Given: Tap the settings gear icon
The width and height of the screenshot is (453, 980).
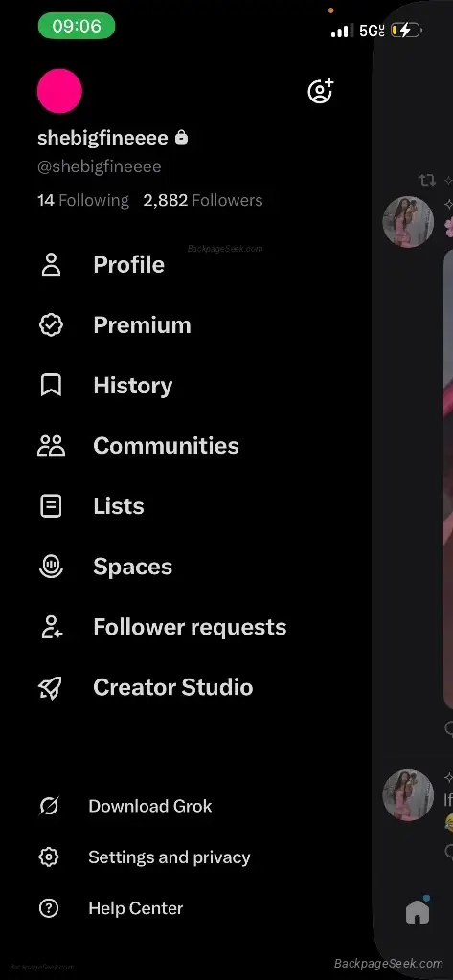Looking at the screenshot, I should click(49, 857).
